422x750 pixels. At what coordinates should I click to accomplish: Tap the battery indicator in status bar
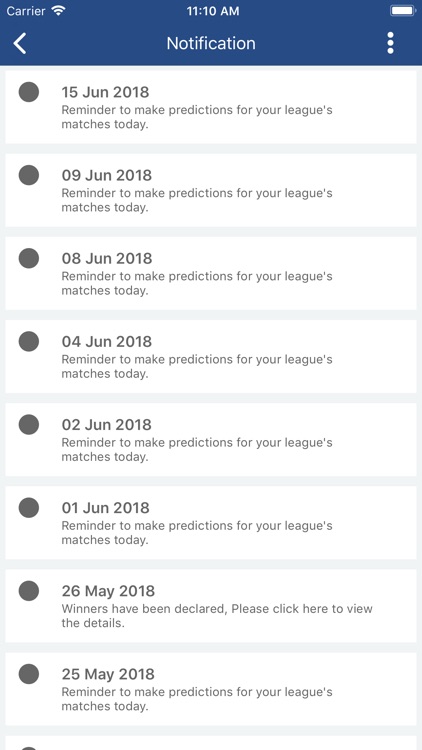(x=403, y=11)
